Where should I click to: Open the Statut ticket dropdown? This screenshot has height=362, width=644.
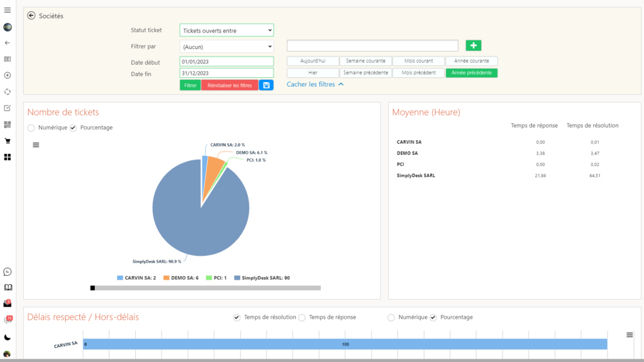(x=226, y=30)
